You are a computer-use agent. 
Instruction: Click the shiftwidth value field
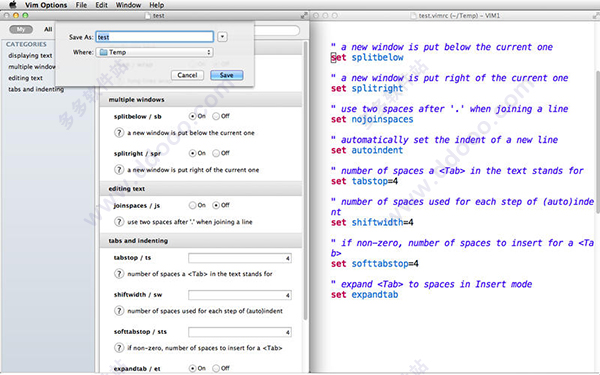coord(240,295)
